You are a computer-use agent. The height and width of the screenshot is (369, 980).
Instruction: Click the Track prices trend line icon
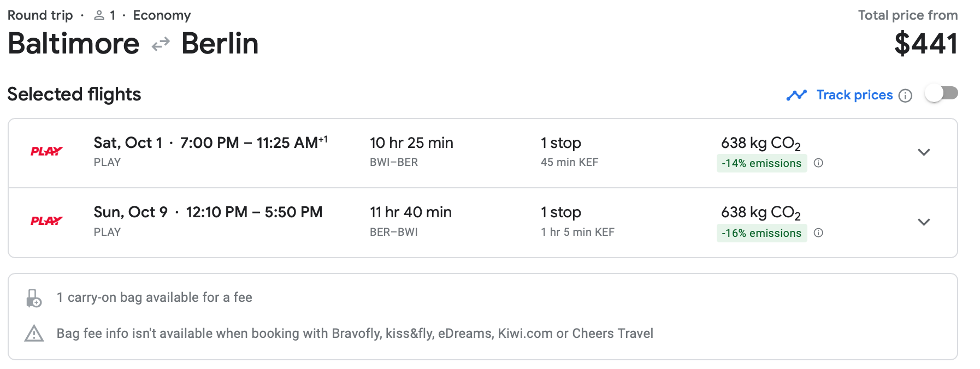click(x=796, y=96)
